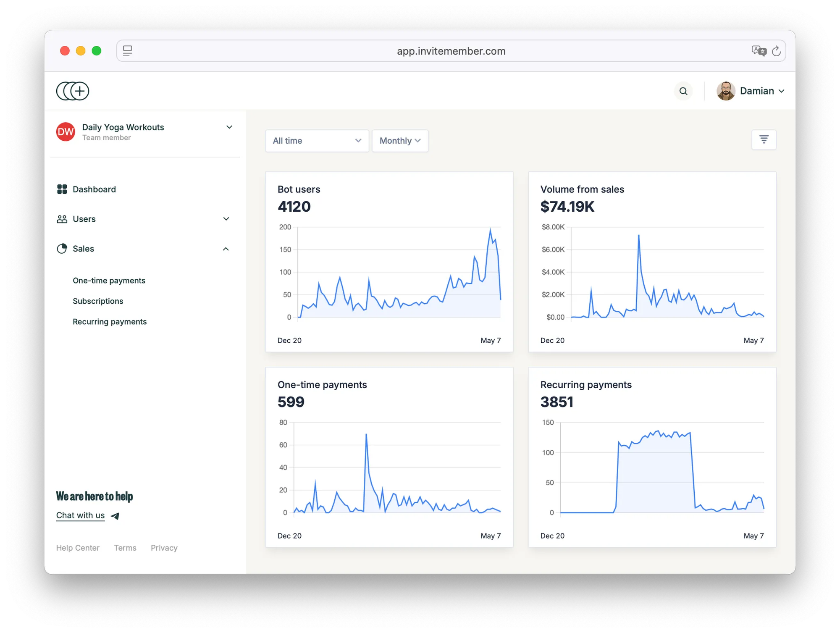Click the browser reload icon
The image size is (840, 633).
[776, 51]
